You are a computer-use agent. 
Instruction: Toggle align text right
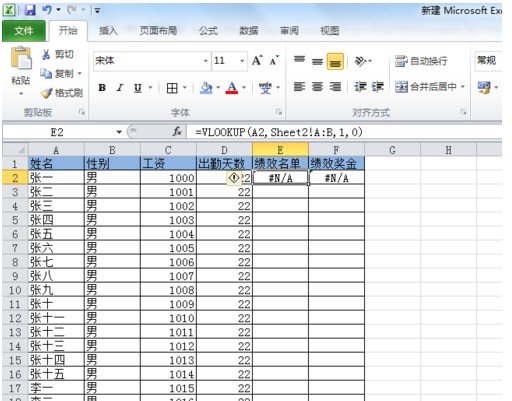pos(335,87)
